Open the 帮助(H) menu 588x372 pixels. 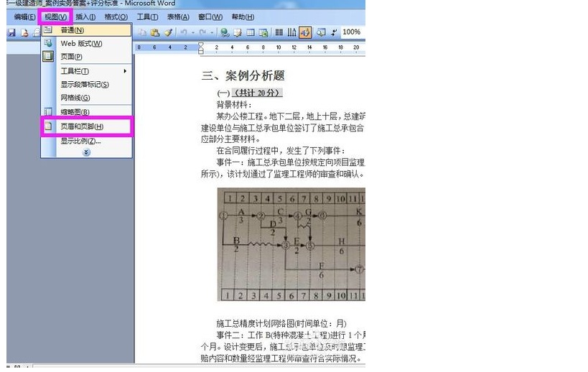point(243,17)
